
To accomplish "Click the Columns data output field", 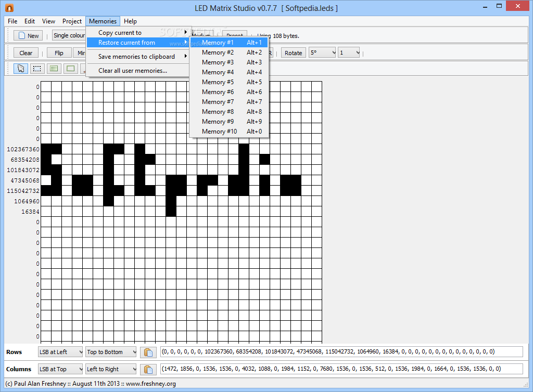I will point(341,369).
